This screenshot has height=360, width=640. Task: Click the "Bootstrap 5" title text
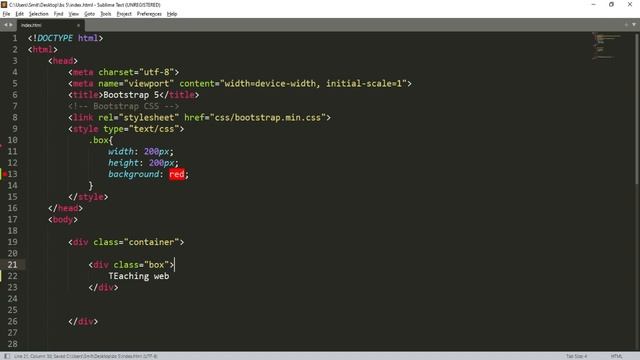tap(131, 95)
